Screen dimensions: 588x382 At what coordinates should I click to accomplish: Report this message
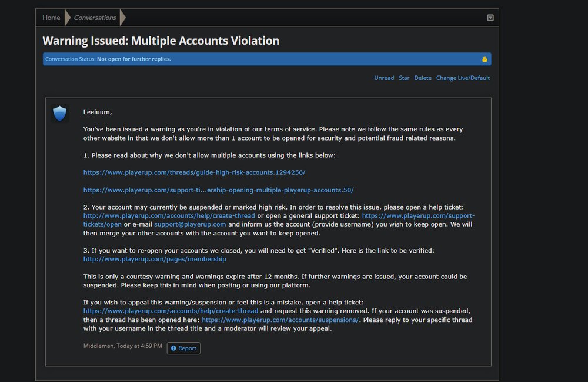pyautogui.click(x=183, y=348)
